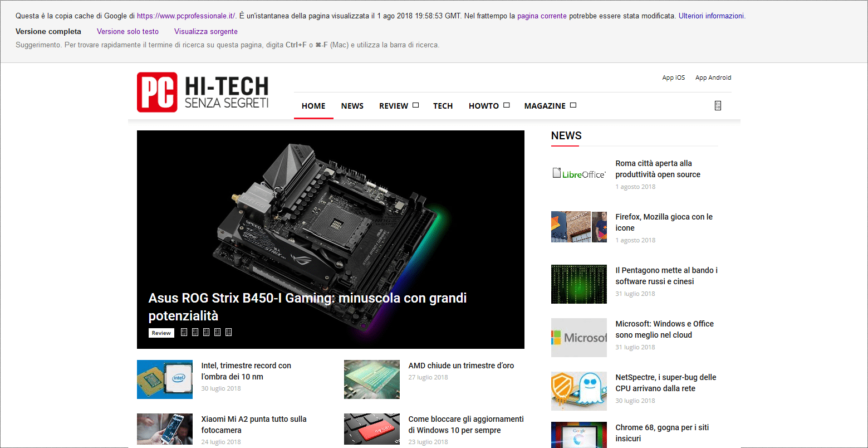Open the App Android link
Viewport: 868px width, 448px height.
pyautogui.click(x=713, y=77)
